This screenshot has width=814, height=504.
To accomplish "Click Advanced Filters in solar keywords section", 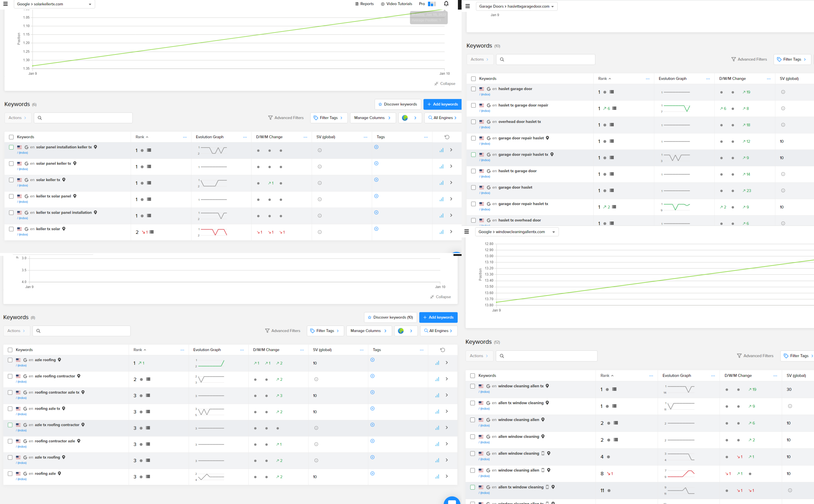I will (x=286, y=118).
